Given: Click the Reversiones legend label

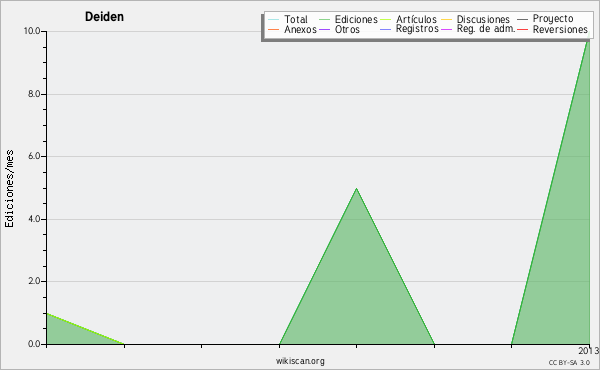Looking at the screenshot, I should pyautogui.click(x=560, y=29).
